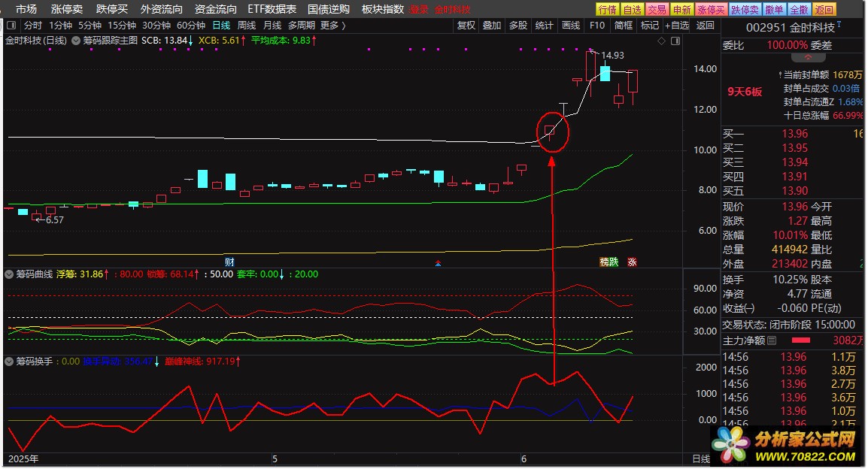Open the 财 finance marker on the chart
This screenshot has height=469, width=868.
(229, 262)
